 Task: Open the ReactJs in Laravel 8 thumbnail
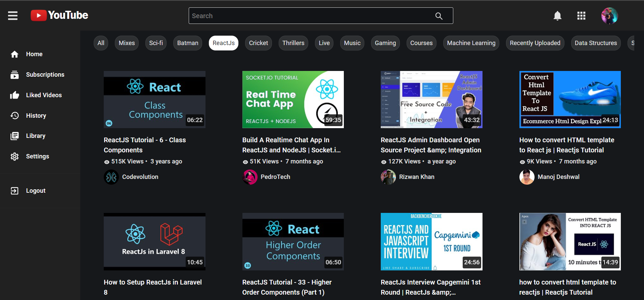154,241
